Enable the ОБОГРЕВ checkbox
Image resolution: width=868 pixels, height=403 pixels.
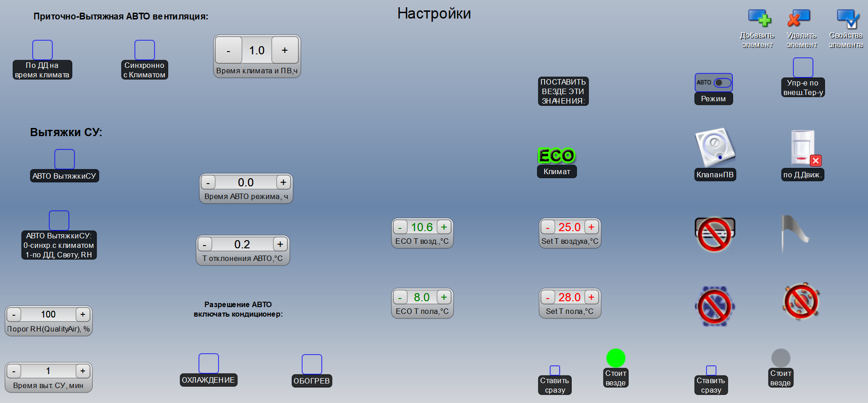[312, 365]
